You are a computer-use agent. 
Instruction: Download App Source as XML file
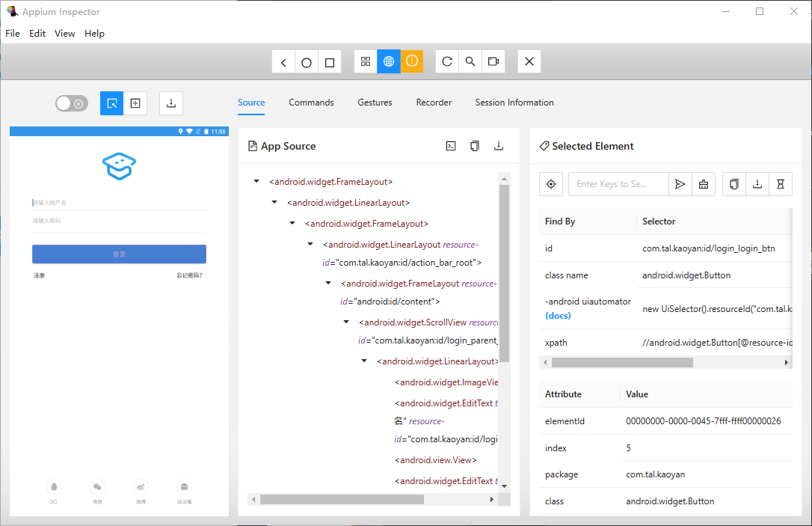click(x=498, y=146)
